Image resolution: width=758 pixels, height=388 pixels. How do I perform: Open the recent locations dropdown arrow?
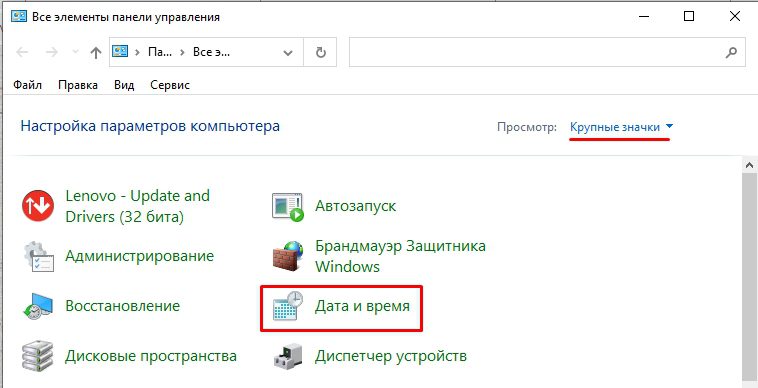pyautogui.click(x=75, y=52)
